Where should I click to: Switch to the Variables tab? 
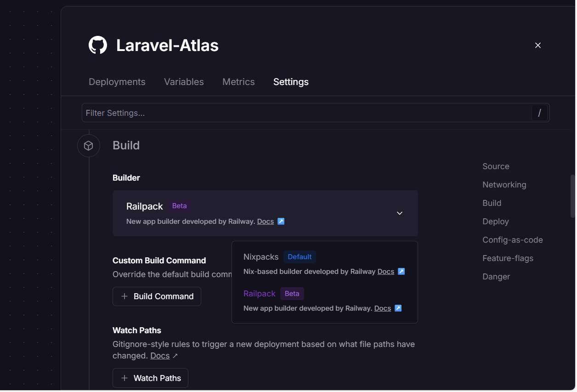point(184,82)
